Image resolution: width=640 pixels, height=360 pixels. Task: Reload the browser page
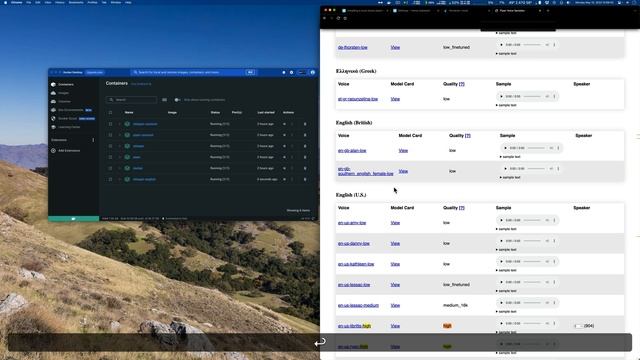[338, 18]
